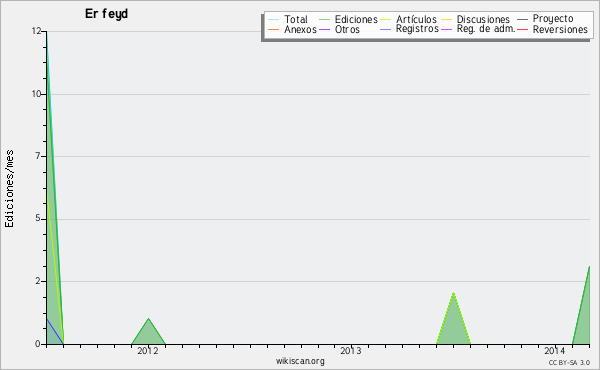This screenshot has width=600, height=370.
Task: Click the y-axis value 10
Action: 36,94
